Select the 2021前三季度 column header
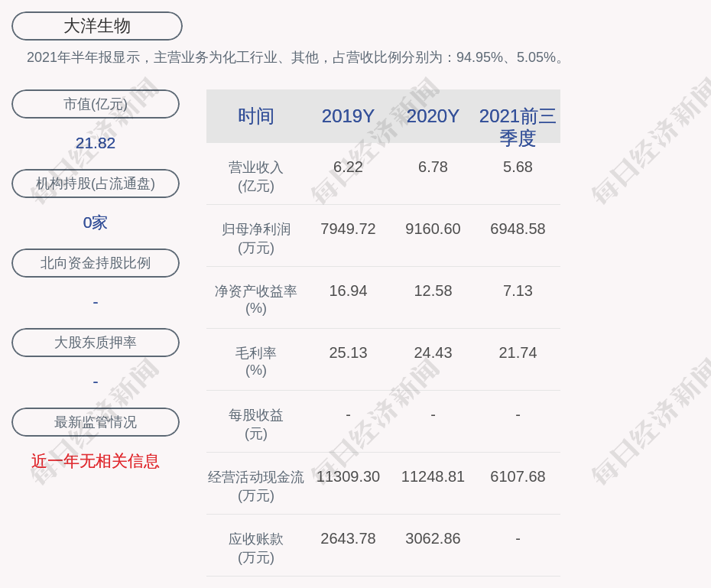This screenshot has width=711, height=588. click(x=518, y=127)
